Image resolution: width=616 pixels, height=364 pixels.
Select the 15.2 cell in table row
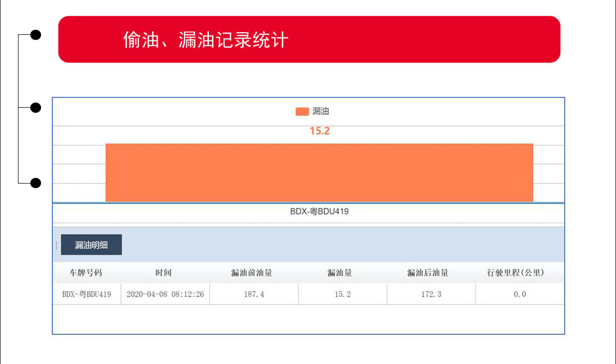(342, 294)
